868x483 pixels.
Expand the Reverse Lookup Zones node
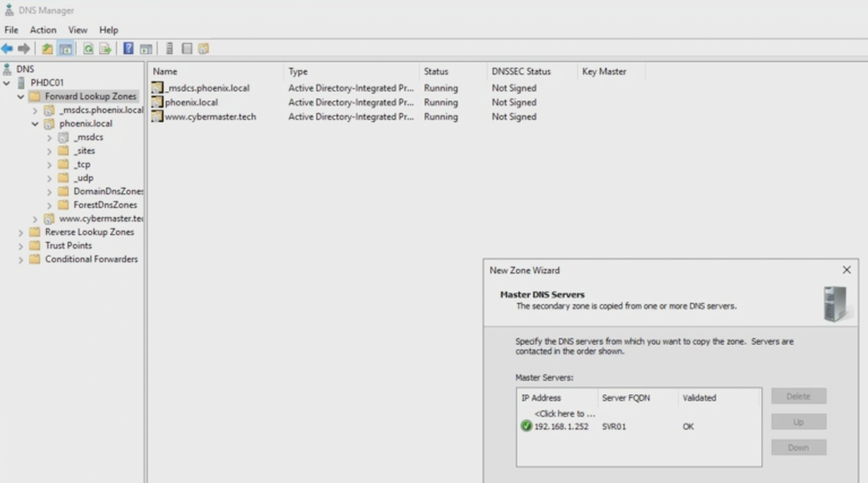point(21,232)
